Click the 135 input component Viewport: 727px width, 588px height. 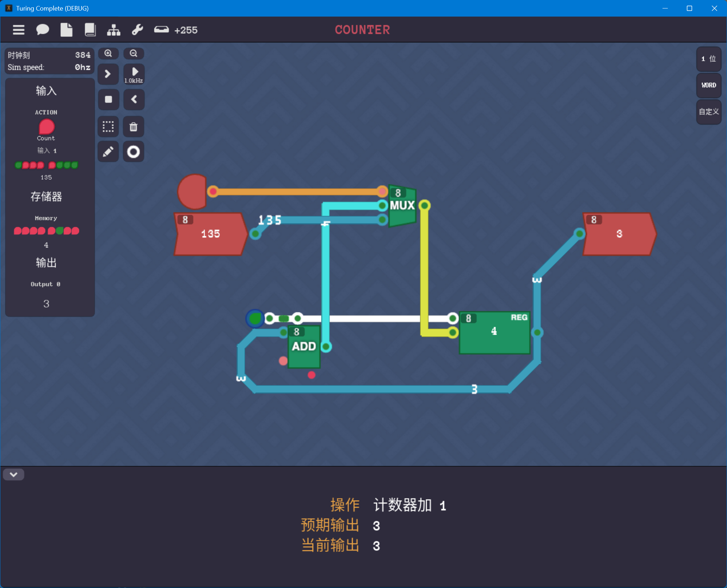(211, 234)
